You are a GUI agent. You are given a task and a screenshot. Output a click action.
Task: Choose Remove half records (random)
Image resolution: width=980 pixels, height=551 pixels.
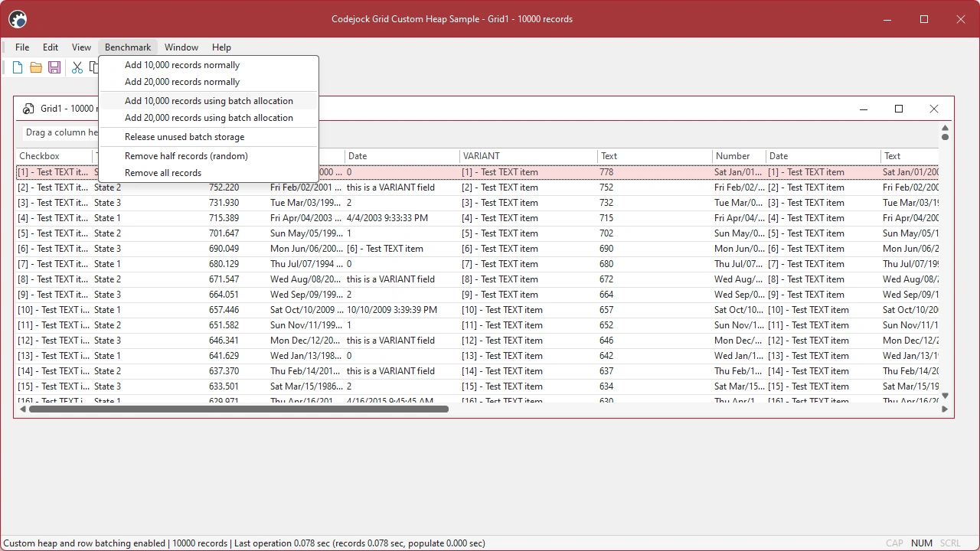point(208,156)
